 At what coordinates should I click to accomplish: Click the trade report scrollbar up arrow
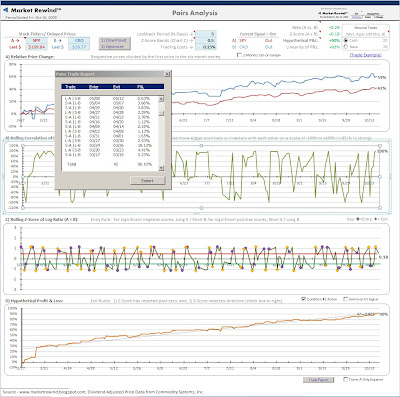[x=161, y=99]
